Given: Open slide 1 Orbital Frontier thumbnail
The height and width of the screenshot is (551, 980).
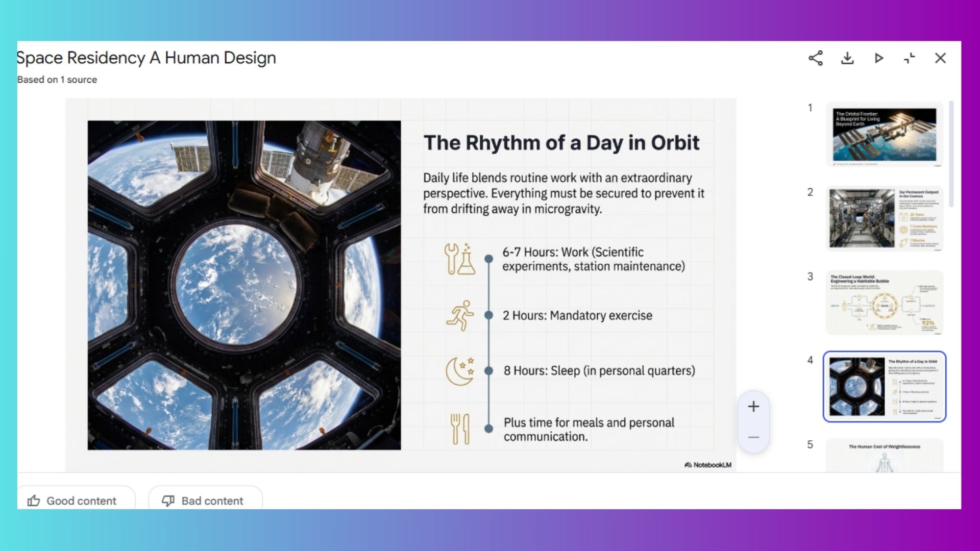Looking at the screenshot, I should [884, 135].
